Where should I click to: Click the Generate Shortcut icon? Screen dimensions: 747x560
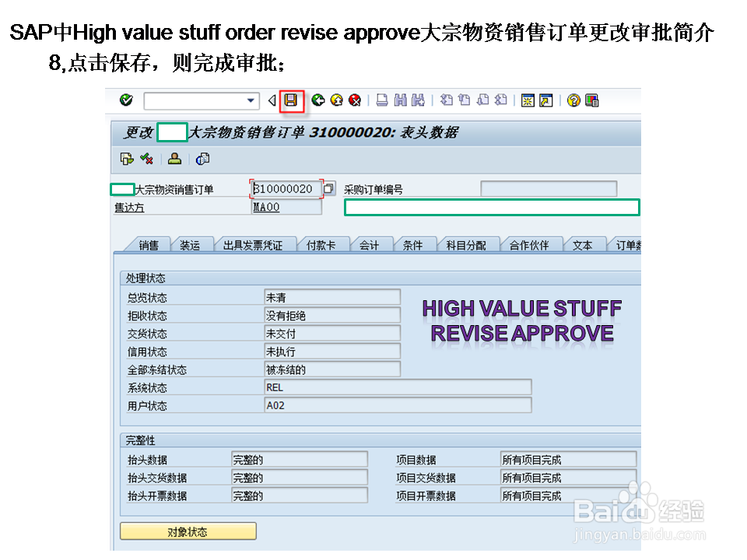[546, 100]
